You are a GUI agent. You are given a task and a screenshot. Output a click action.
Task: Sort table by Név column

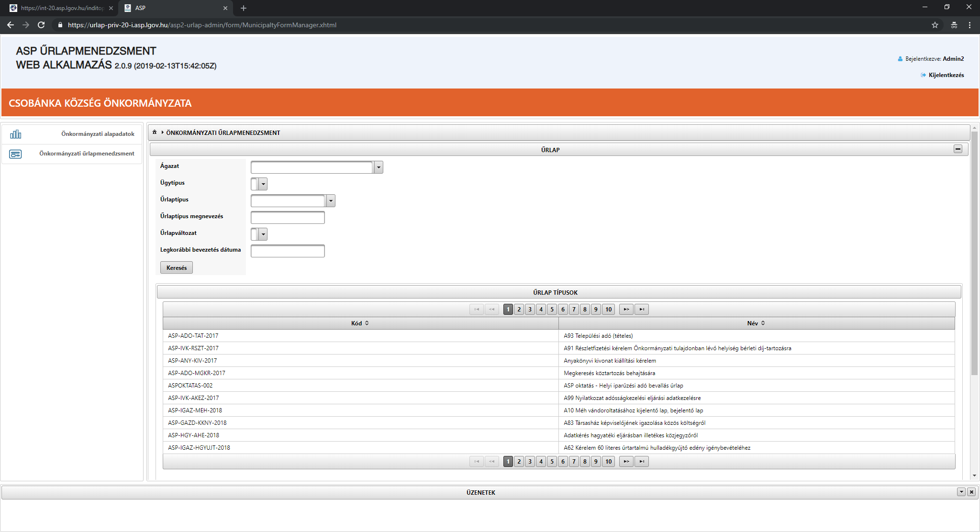(x=756, y=323)
